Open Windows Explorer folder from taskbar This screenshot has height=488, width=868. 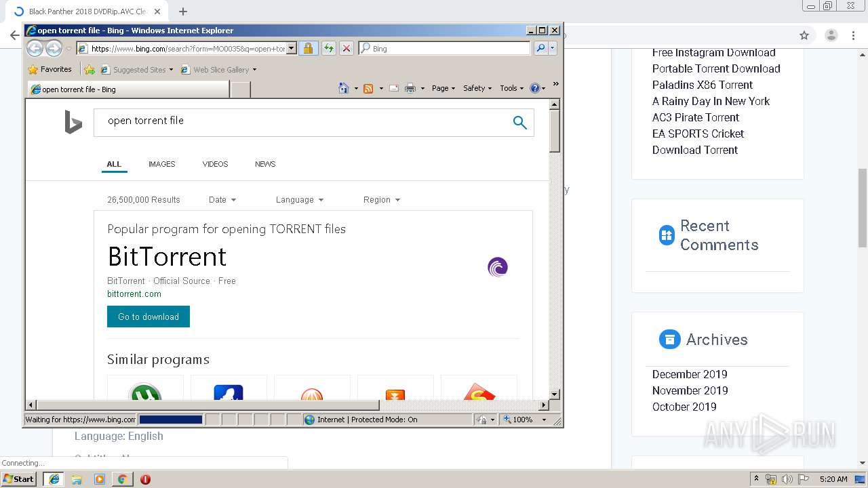pos(77,479)
